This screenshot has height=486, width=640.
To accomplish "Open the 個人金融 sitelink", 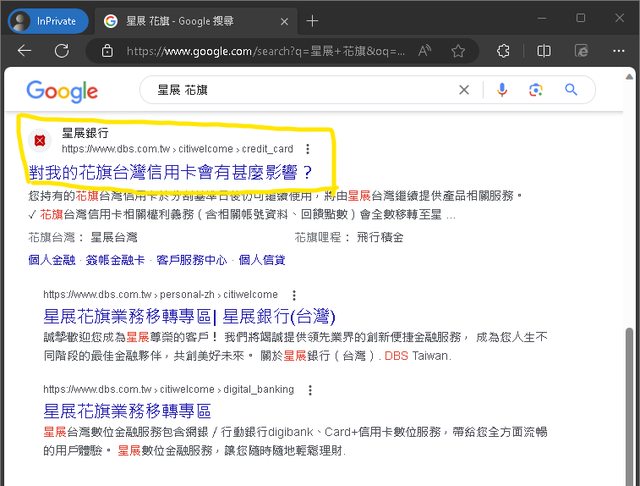I will coord(51,260).
